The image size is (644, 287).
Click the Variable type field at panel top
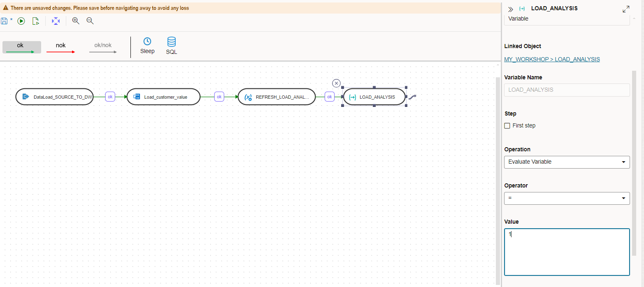pos(567,19)
